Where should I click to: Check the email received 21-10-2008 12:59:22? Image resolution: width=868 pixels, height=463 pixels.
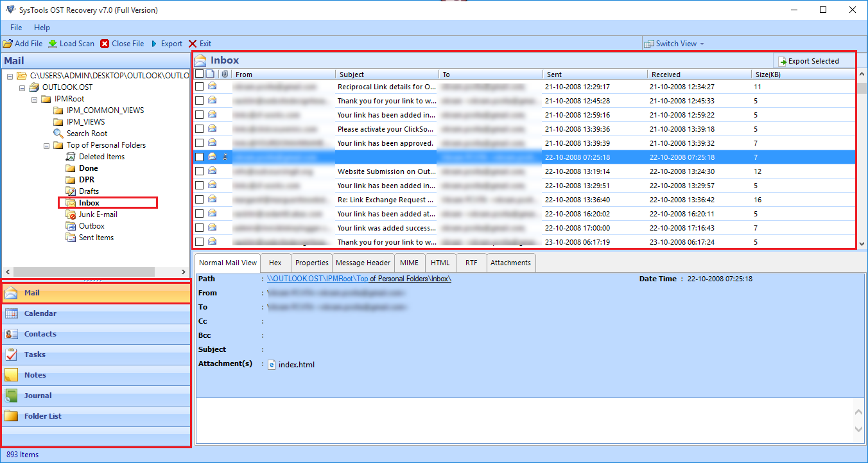coord(200,114)
